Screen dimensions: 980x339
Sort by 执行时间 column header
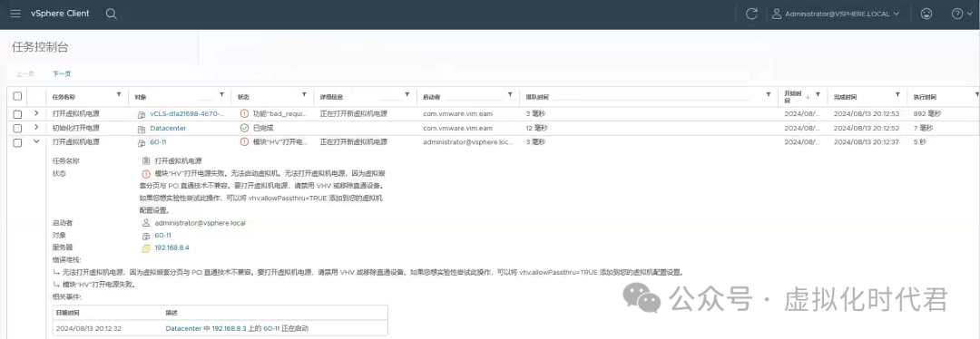(x=925, y=97)
